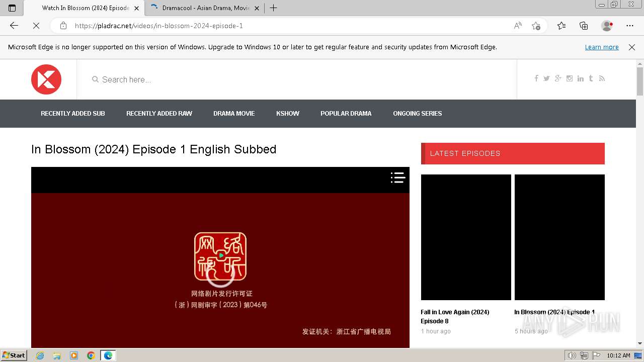Open the volume control in system tray
Screen dimensions: 644x362
572,355
